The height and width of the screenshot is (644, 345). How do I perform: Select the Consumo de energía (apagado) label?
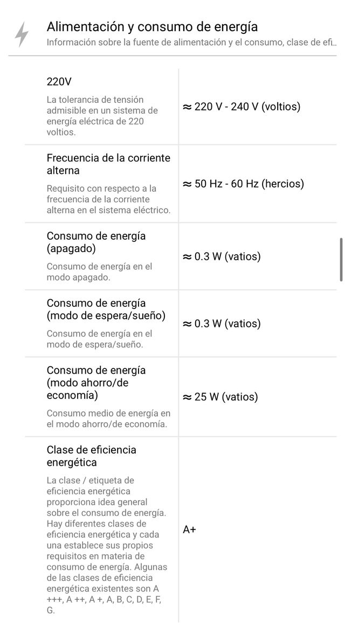pos(96,242)
